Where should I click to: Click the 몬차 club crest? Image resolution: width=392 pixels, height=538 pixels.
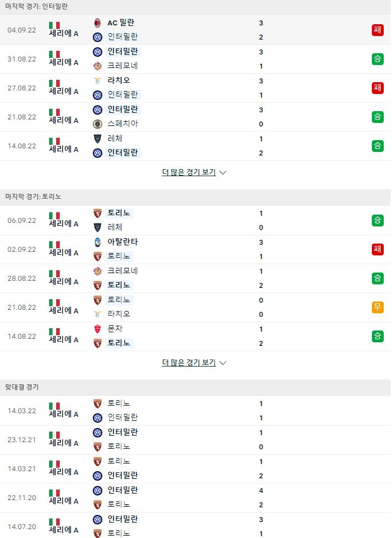tap(98, 329)
